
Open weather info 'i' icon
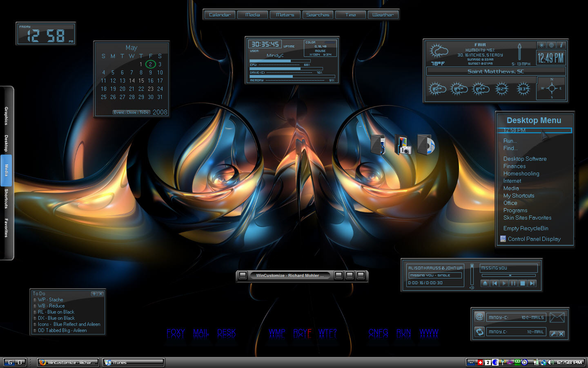click(561, 45)
